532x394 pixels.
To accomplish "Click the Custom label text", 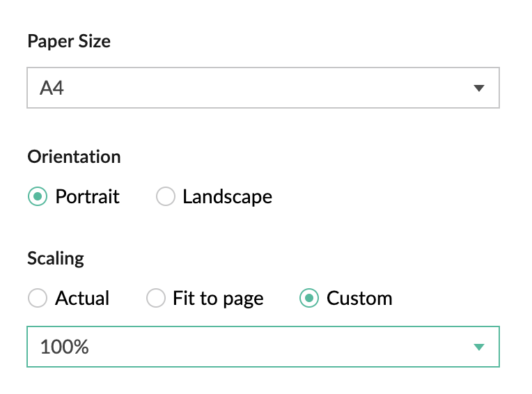I will tap(359, 299).
